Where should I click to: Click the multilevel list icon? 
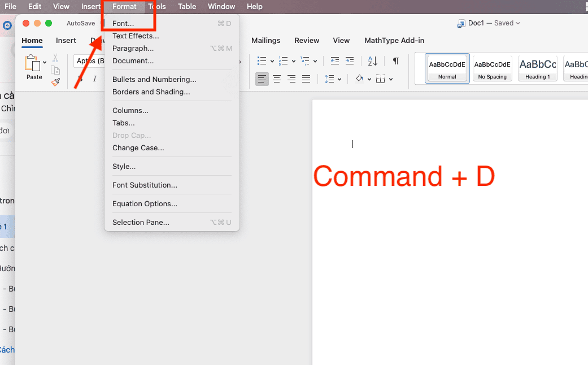(305, 61)
